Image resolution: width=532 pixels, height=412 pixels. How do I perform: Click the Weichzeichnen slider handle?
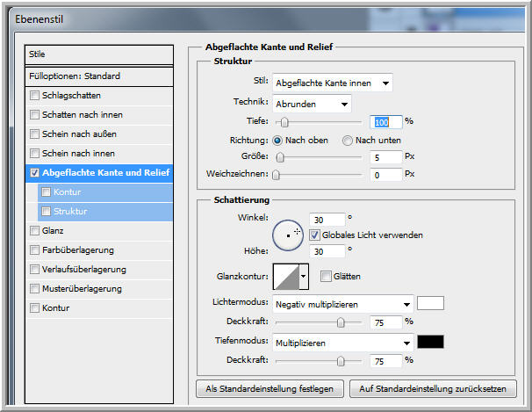[277, 175]
